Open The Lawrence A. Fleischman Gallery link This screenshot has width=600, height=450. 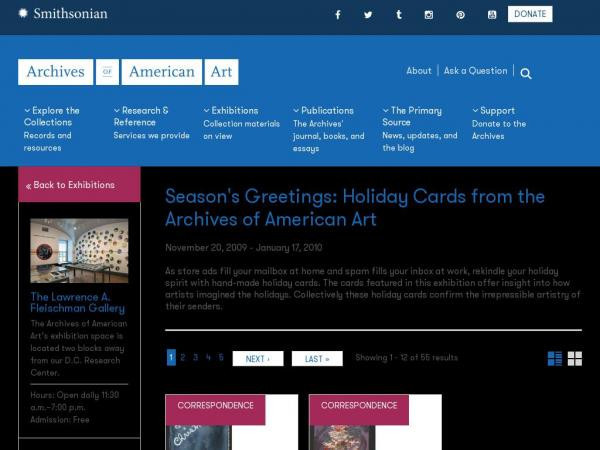click(78, 302)
